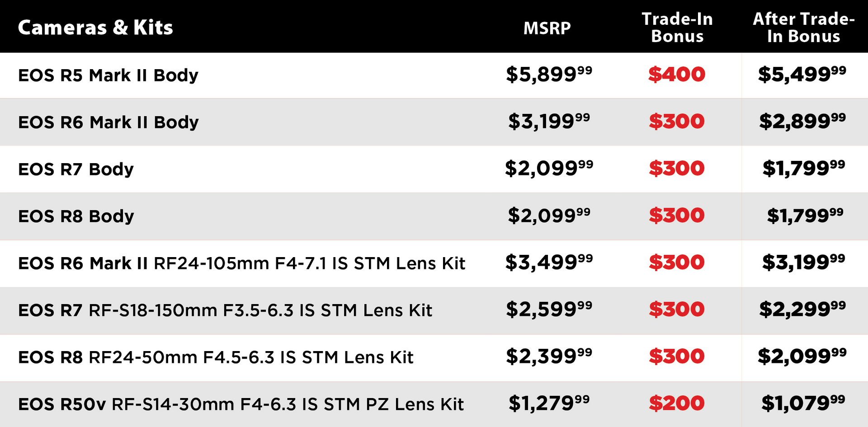Click the $2,899.99 after-bonus price
Image resolution: width=868 pixels, height=427 pixels.
pos(802,121)
